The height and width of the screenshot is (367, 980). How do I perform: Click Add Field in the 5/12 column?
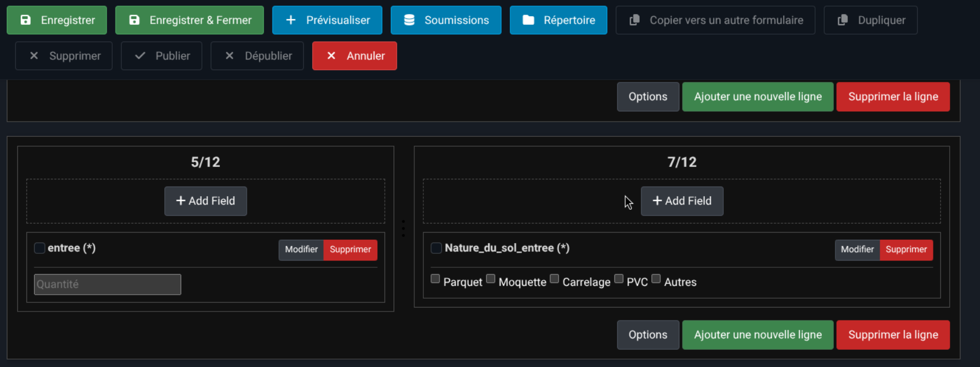[205, 201]
